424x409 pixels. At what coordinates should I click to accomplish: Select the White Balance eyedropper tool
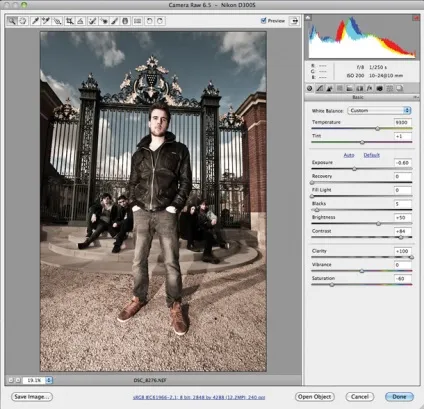(35, 21)
